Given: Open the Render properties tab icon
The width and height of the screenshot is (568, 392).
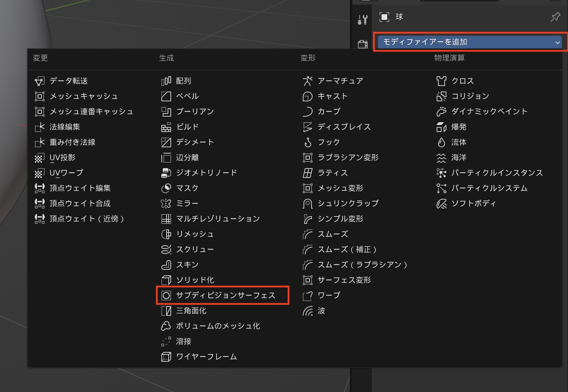Looking at the screenshot, I should pos(362,44).
